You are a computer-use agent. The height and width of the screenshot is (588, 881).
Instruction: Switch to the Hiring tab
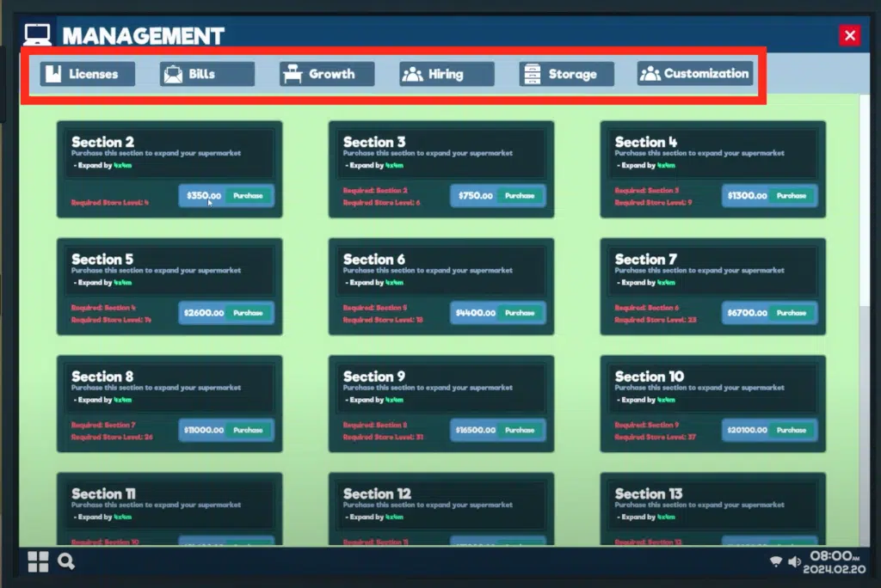click(x=447, y=74)
